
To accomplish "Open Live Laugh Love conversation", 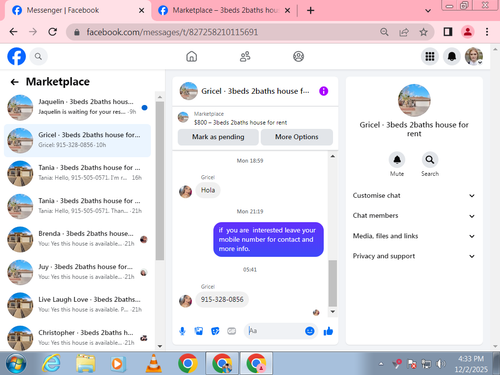I will pos(77,305).
